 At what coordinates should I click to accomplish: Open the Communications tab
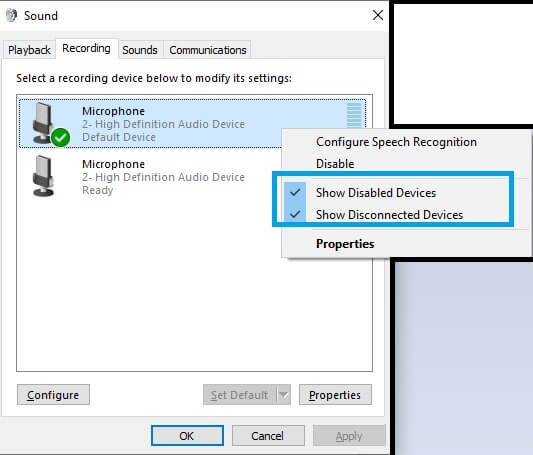pyautogui.click(x=208, y=50)
